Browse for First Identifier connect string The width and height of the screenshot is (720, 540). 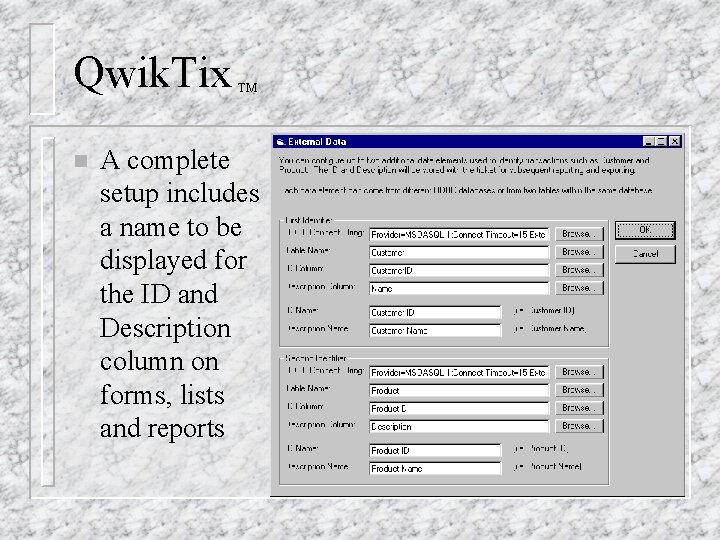click(x=579, y=234)
